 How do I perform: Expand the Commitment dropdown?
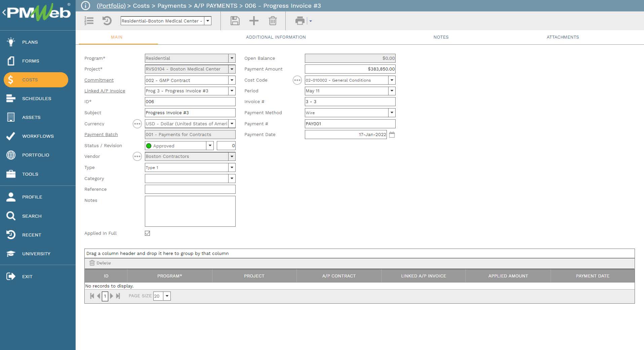232,80
